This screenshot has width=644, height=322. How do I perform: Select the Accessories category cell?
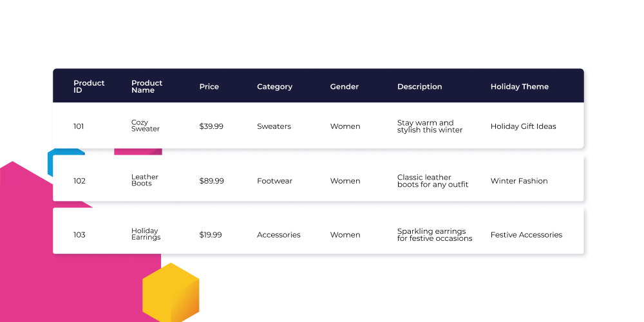(278, 235)
